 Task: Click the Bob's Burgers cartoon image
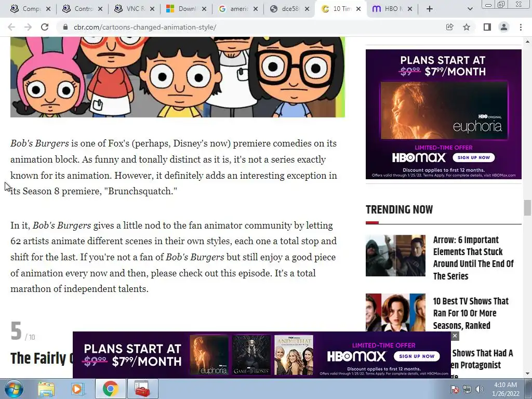coord(178,77)
